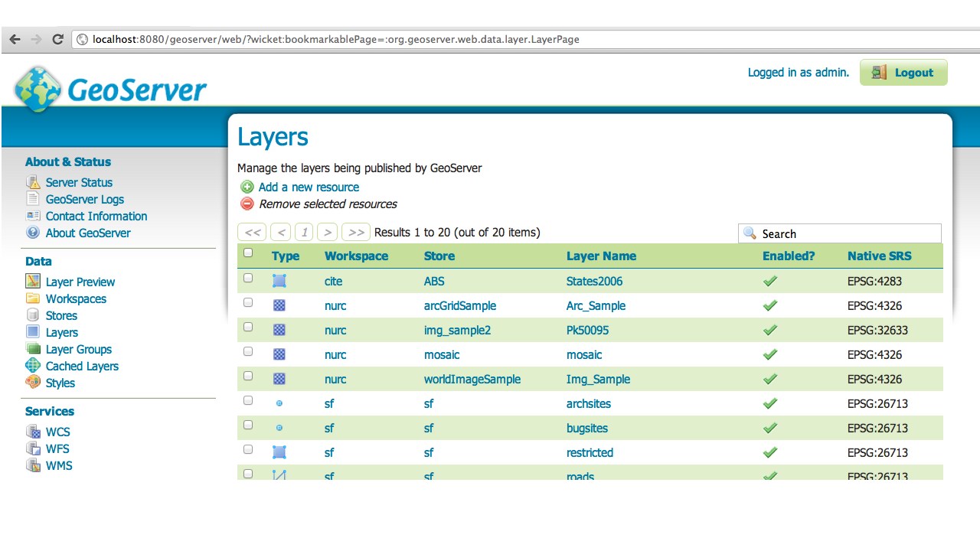The height and width of the screenshot is (551, 980).
Task: Sort table by Enabled? column
Action: coord(789,256)
